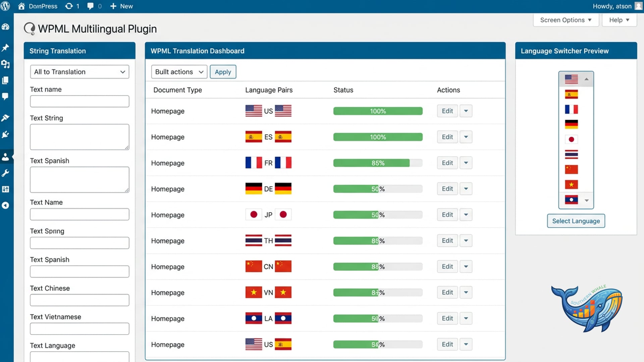
Task: Open the DomPress site home icon
Action: tap(21, 6)
